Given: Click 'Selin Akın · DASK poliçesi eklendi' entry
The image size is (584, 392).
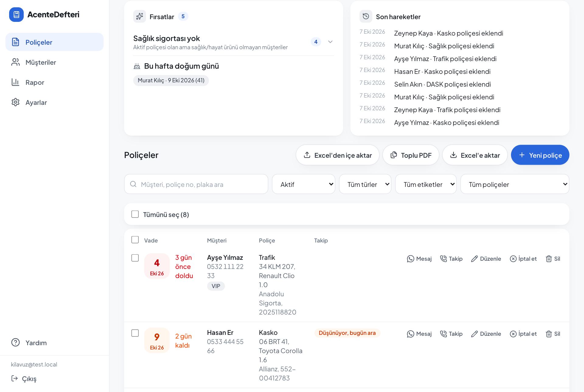Looking at the screenshot, I should coord(442,84).
